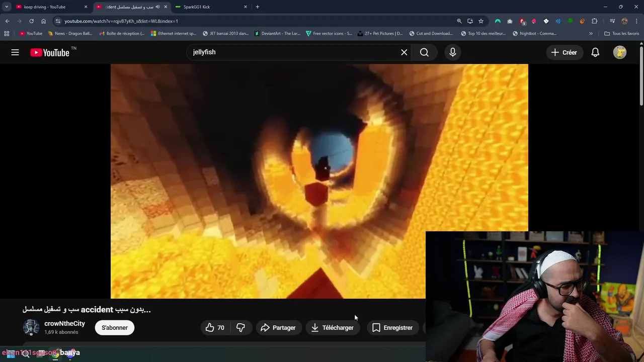Dislike the video with thumbs down

click(240, 328)
